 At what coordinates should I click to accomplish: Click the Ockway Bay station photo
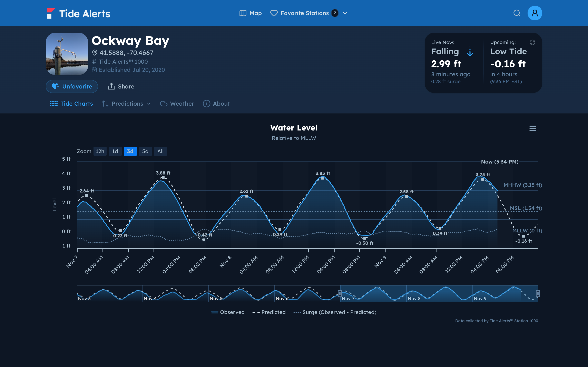click(x=67, y=54)
